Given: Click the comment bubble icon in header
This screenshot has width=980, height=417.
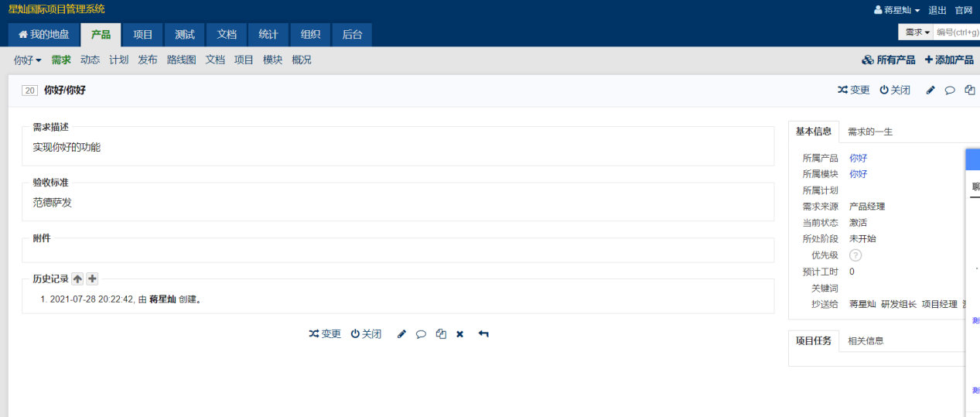Looking at the screenshot, I should pyautogui.click(x=950, y=90).
